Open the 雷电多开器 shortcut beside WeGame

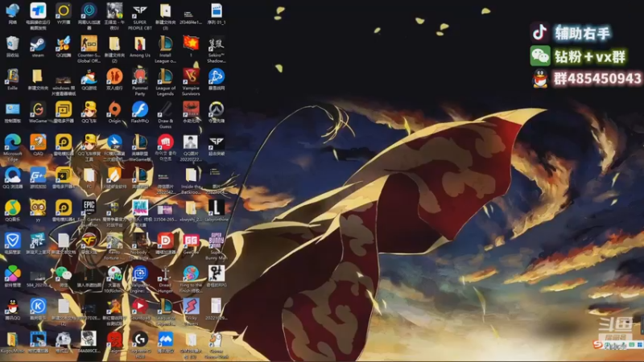pyautogui.click(x=64, y=110)
